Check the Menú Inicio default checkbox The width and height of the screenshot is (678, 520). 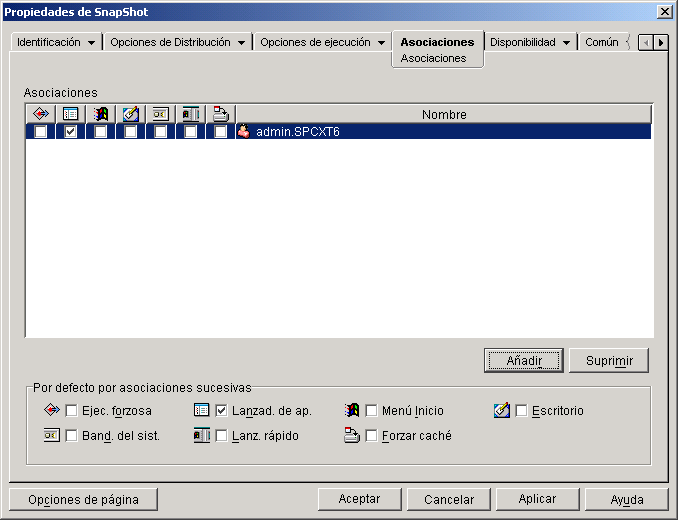click(x=371, y=410)
